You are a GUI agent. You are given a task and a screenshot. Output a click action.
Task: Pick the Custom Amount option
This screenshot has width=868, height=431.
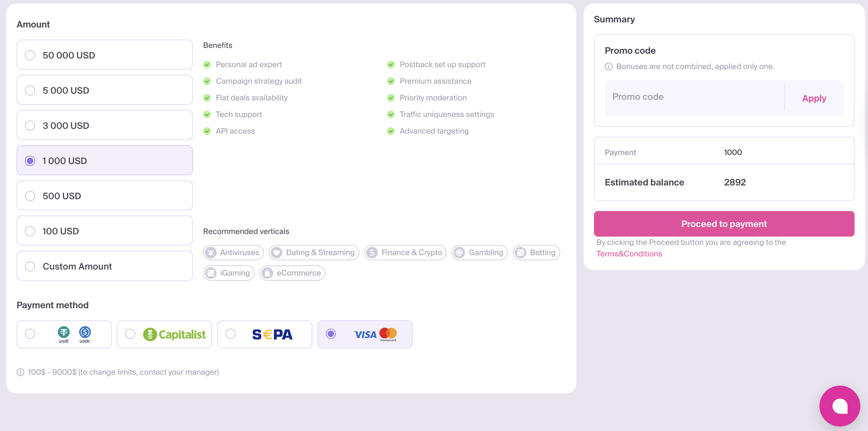(x=30, y=266)
